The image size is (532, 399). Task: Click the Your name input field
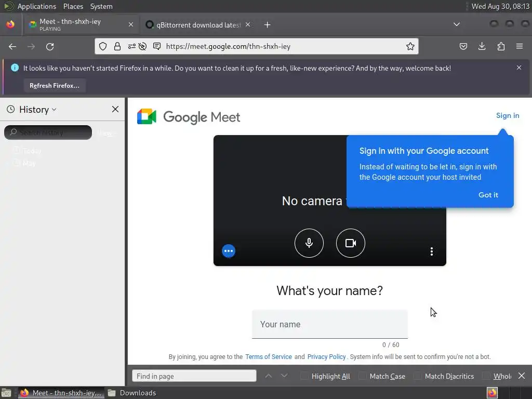[330, 324]
